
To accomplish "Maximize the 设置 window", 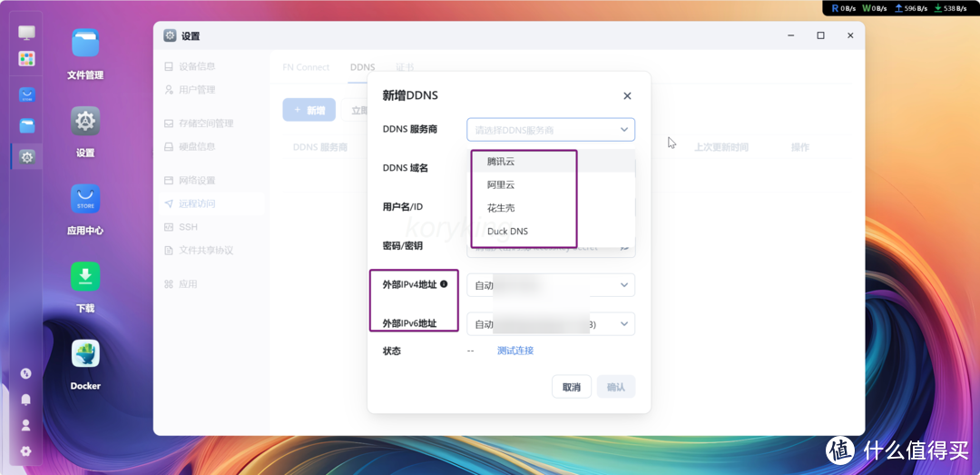I will pos(820,35).
